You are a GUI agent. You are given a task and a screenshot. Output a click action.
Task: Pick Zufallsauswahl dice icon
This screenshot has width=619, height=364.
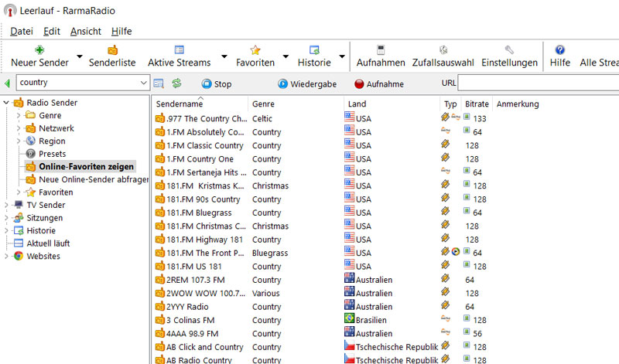pos(443,50)
